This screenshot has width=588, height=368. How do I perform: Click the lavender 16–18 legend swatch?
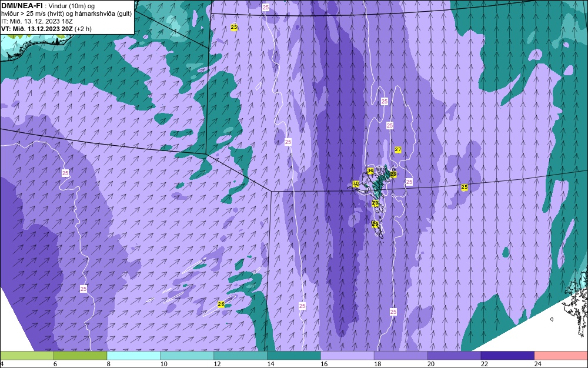pos(348,356)
